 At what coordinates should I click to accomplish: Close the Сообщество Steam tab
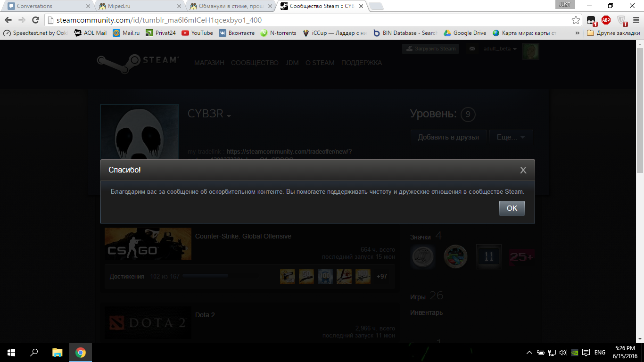(x=361, y=6)
